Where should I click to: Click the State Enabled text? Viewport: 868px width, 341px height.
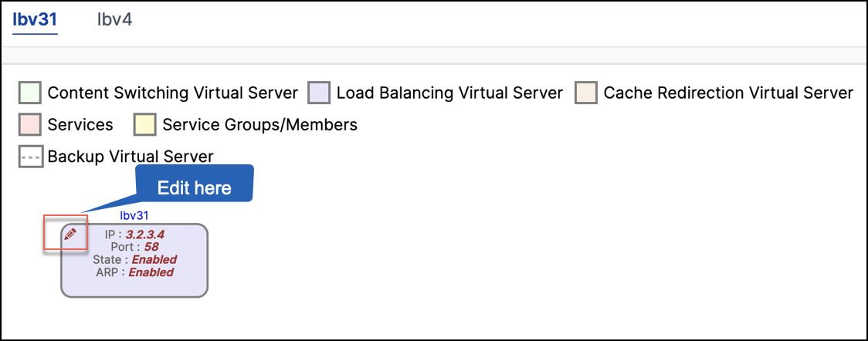tap(154, 259)
